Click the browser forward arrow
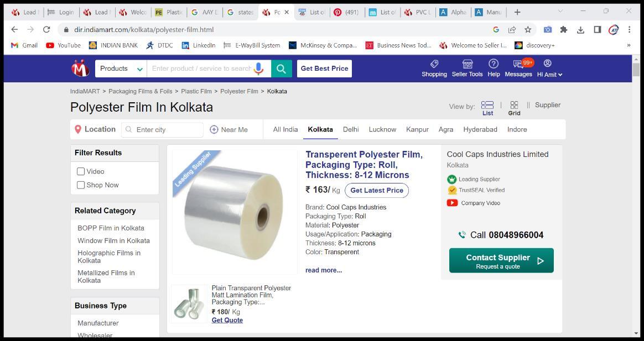Image resolution: width=644 pixels, height=341 pixels. 30,29
